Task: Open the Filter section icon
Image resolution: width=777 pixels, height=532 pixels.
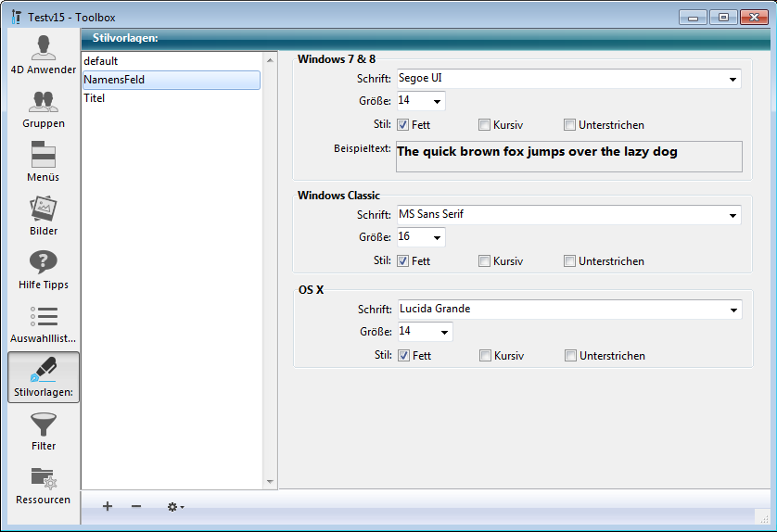Action: [x=43, y=432]
